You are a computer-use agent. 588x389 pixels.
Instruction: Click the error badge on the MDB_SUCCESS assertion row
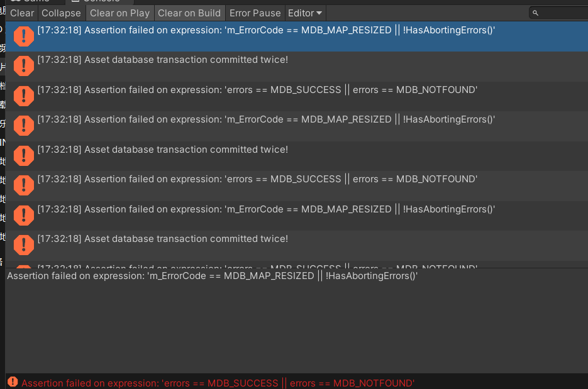pyautogui.click(x=23, y=96)
